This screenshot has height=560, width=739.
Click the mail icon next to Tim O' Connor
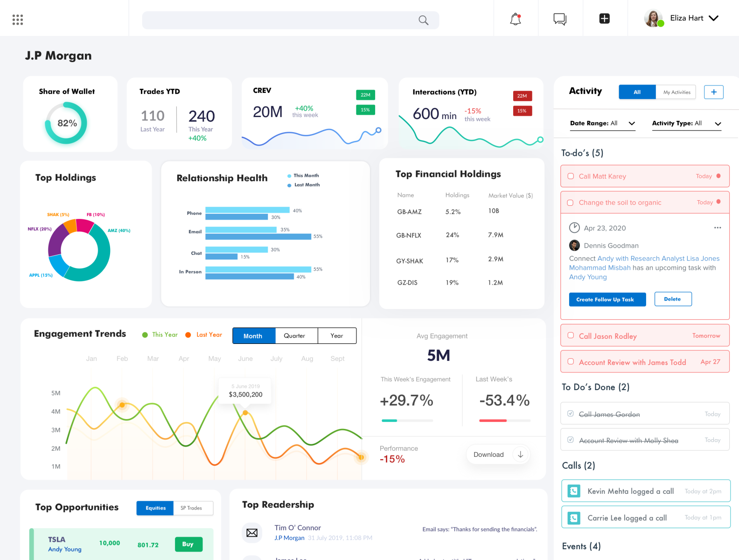(252, 533)
